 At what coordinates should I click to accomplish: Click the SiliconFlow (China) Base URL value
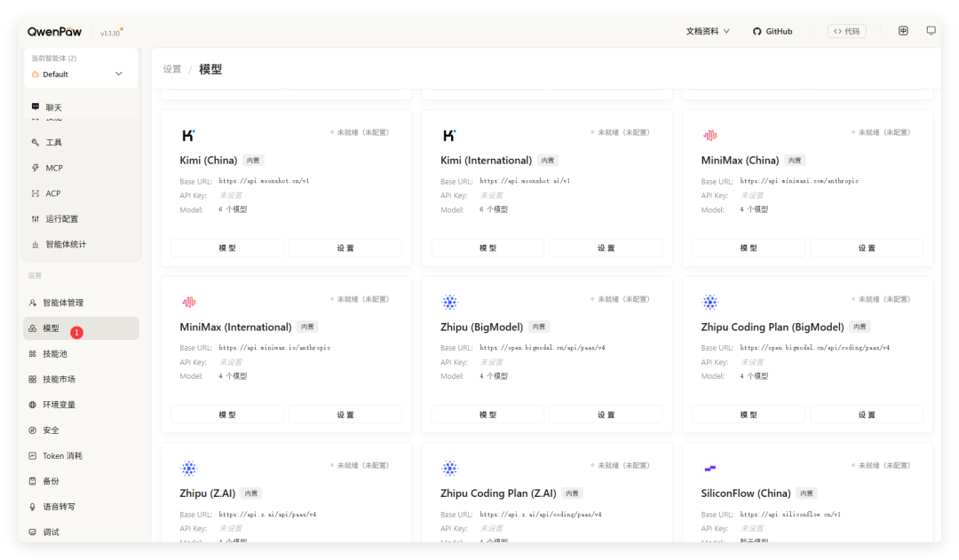(790, 514)
